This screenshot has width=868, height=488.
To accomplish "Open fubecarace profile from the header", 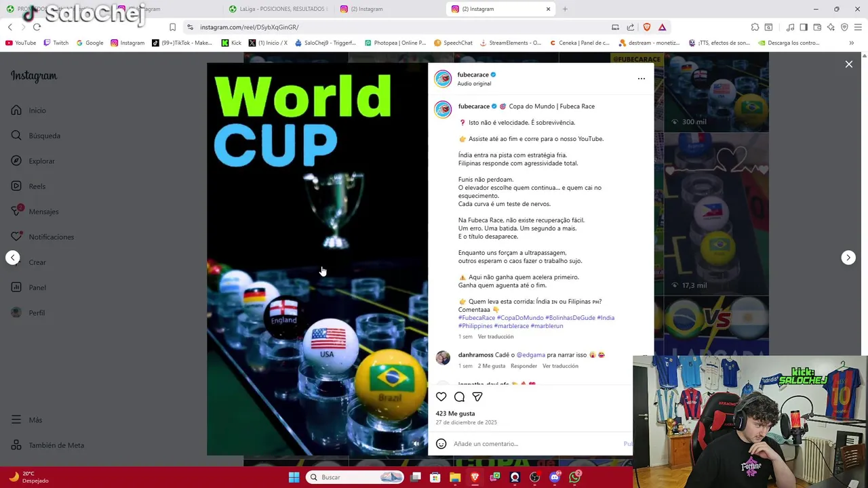I will 473,75.
